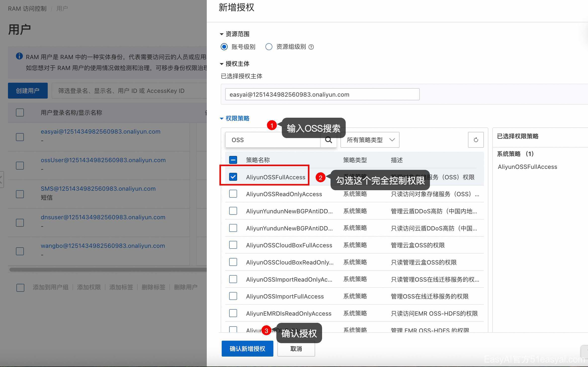The width and height of the screenshot is (588, 367).
Task: Click 确认新增授权 button
Action: point(247,349)
